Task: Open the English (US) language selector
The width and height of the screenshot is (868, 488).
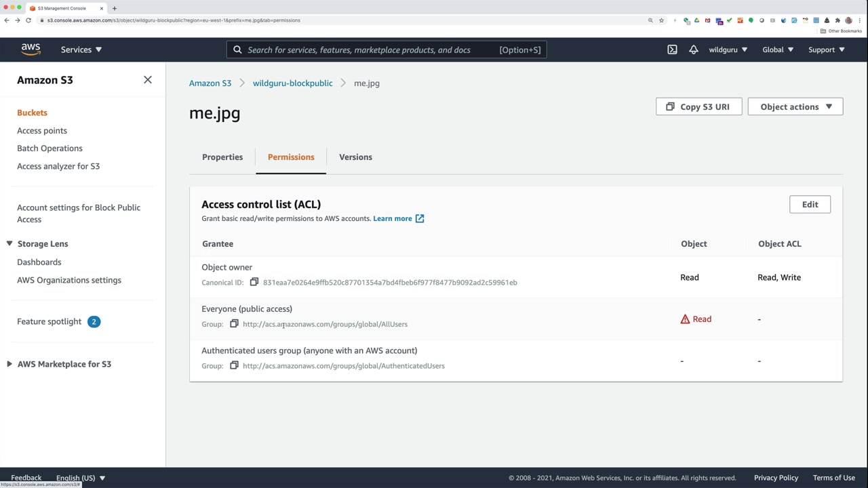Action: pyautogui.click(x=81, y=478)
